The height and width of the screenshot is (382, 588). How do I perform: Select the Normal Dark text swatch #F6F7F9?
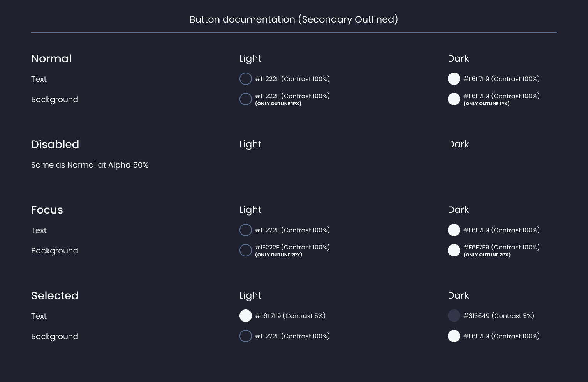click(x=454, y=79)
